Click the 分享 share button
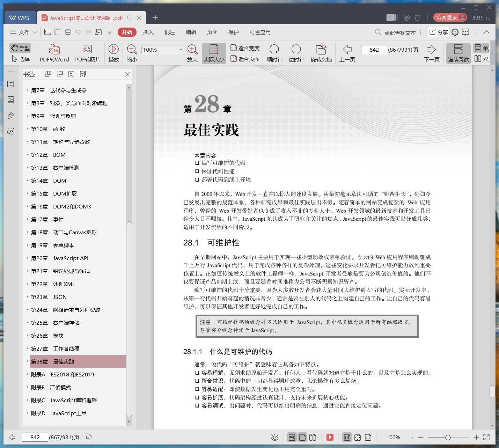The width and height of the screenshot is (499, 448). pos(438,32)
